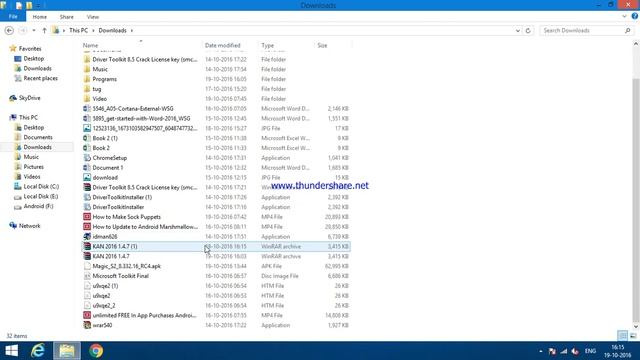Show hidden system tray icons

[x=541, y=351]
